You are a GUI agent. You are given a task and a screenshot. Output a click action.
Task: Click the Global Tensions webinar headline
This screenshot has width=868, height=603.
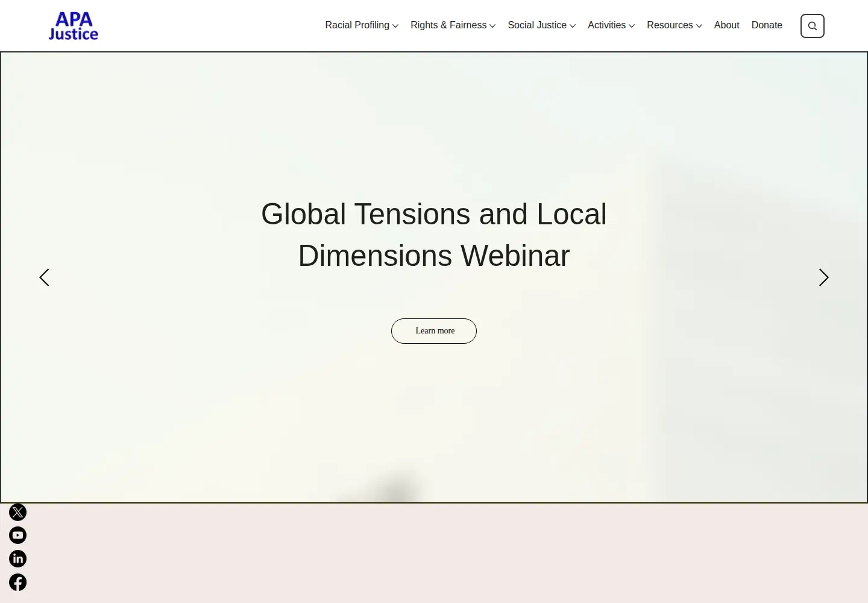click(434, 235)
